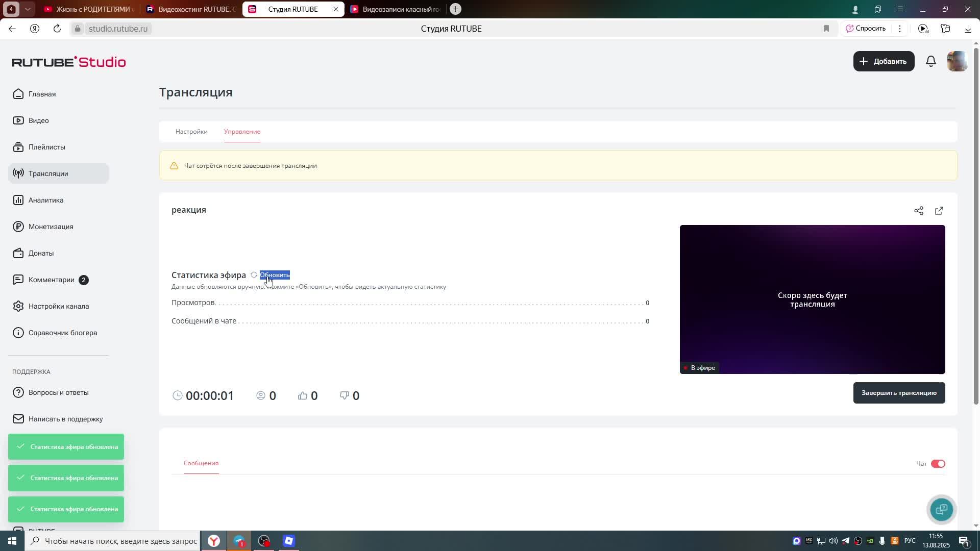Open Telegram from the Windows taskbar

(239, 541)
